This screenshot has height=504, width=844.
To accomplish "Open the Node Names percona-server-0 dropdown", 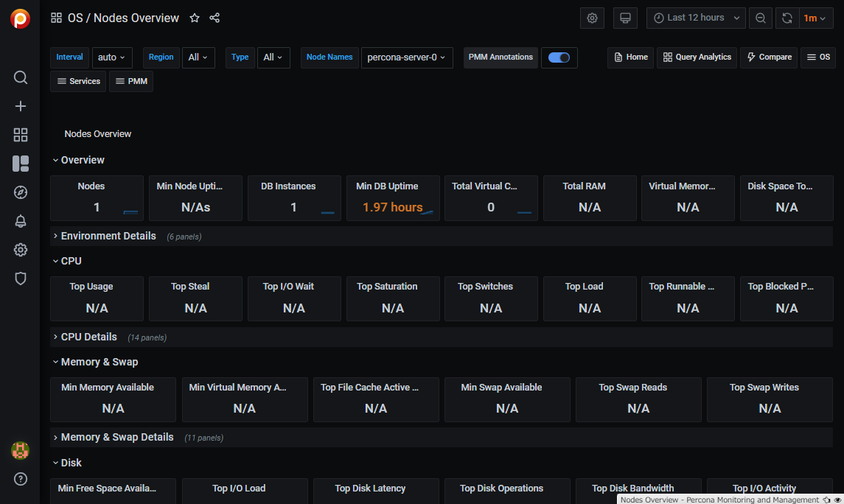I will (406, 57).
